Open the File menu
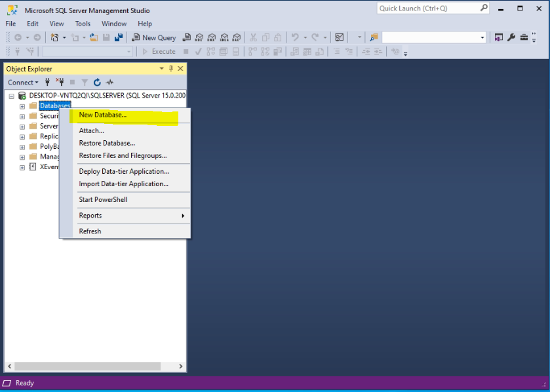 [10, 24]
